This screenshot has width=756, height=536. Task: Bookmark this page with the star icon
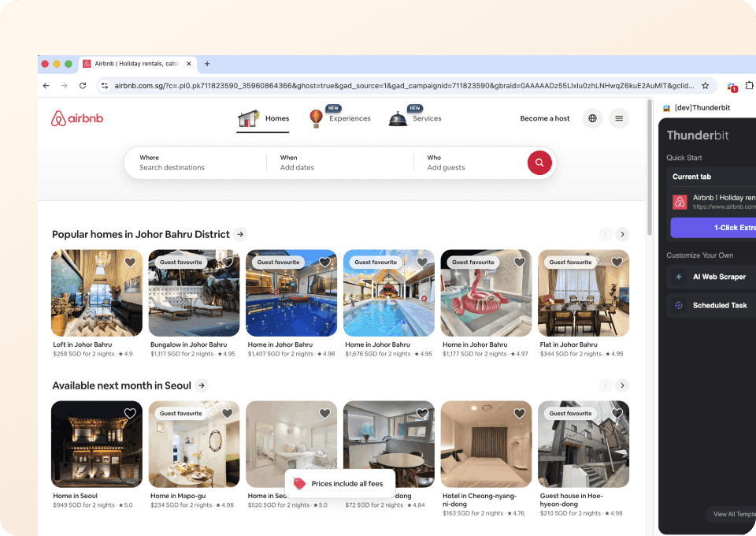tap(705, 85)
